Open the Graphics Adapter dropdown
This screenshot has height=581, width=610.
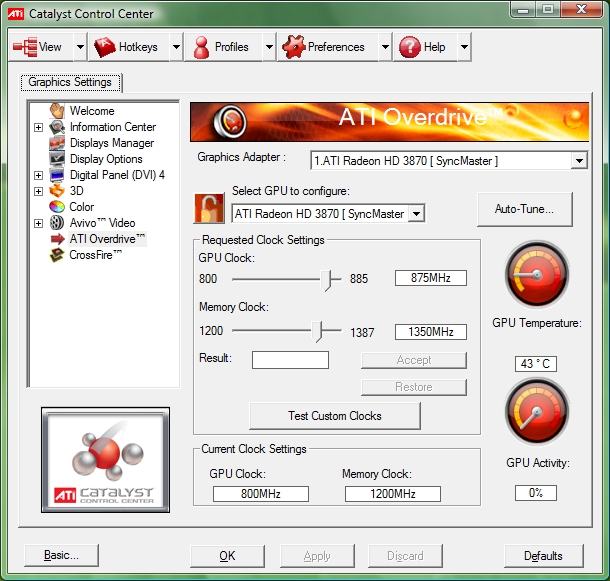[x=579, y=160]
